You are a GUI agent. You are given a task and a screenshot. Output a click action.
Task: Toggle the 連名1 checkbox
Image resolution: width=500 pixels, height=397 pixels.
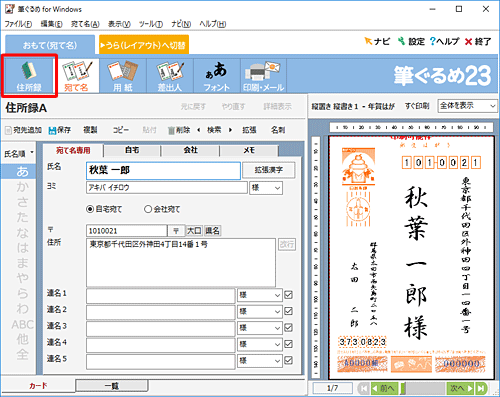[289, 295]
